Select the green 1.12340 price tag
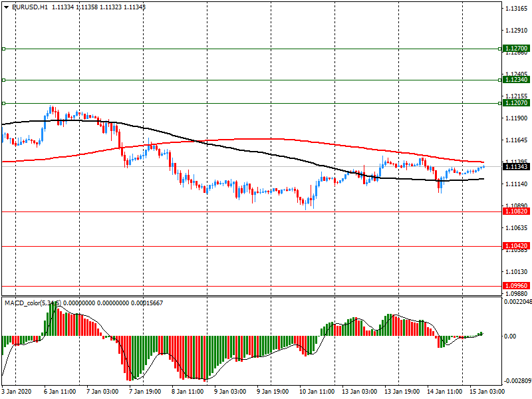The height and width of the screenshot is (399, 532). coord(516,79)
